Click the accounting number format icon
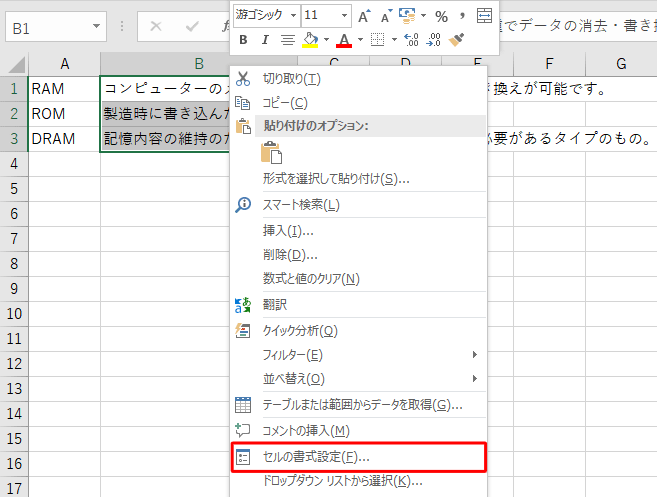This screenshot has height=497, width=657. (407, 16)
